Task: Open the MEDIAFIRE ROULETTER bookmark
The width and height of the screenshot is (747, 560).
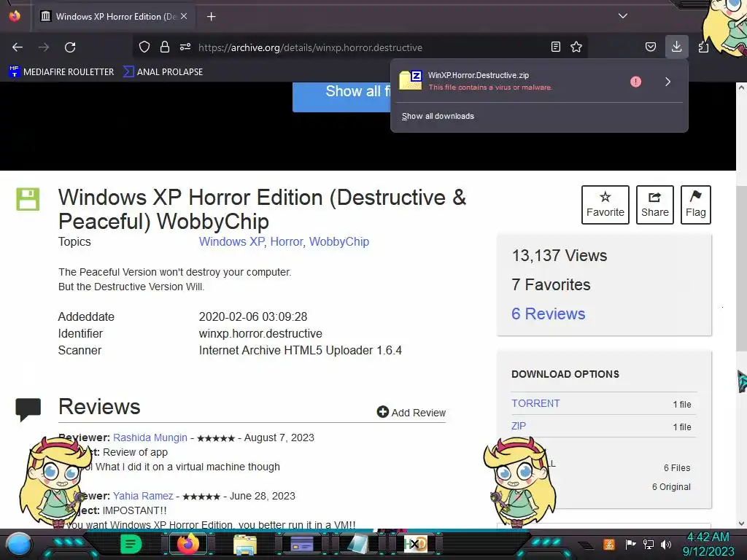Action: tap(61, 72)
